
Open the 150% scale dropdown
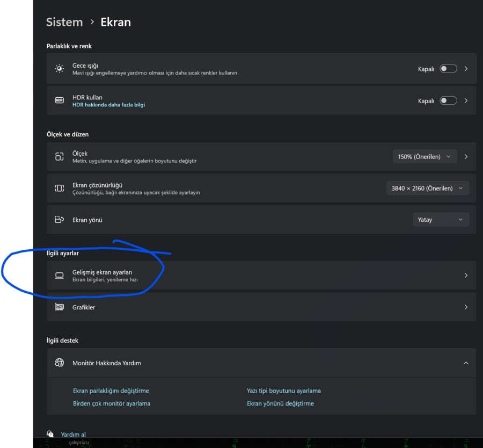pyautogui.click(x=425, y=157)
